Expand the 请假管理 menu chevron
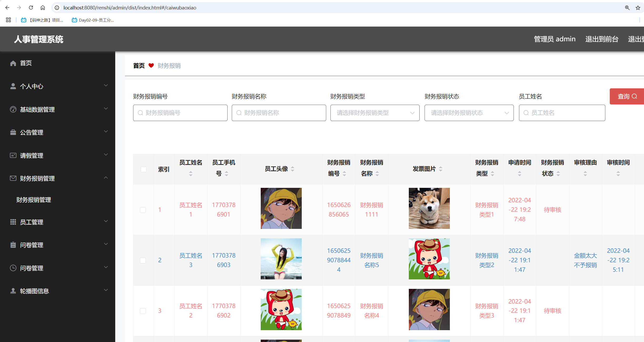This screenshot has width=644, height=342. tap(106, 155)
